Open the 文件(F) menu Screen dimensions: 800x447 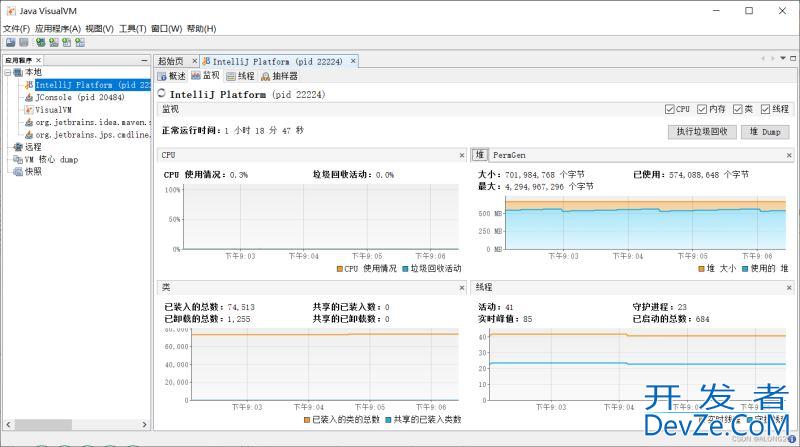16,29
